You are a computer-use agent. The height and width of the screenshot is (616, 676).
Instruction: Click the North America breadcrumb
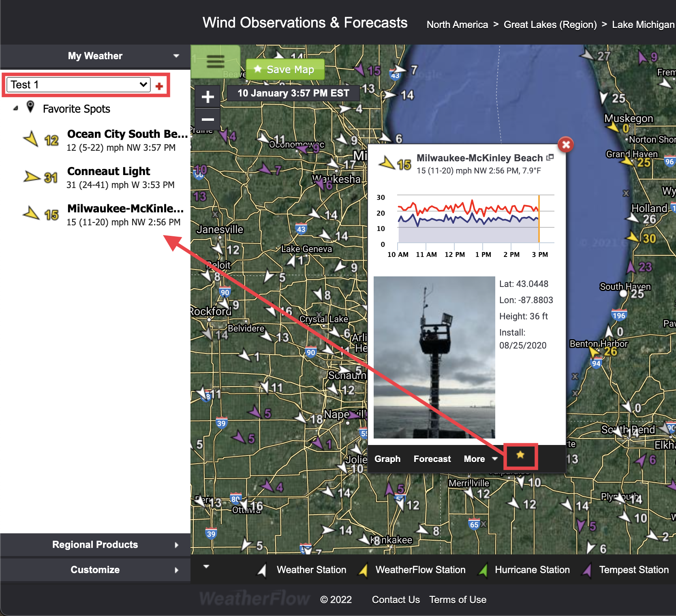pos(457,25)
